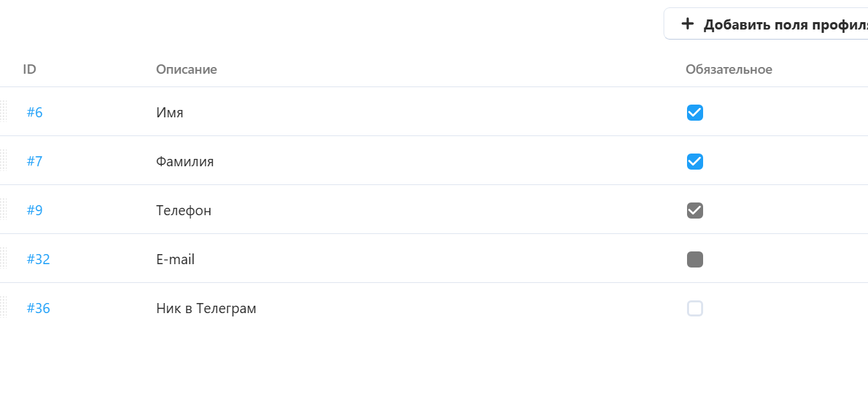Open the profile field link #6
Viewport: 868px width, 413px height.
(x=35, y=113)
